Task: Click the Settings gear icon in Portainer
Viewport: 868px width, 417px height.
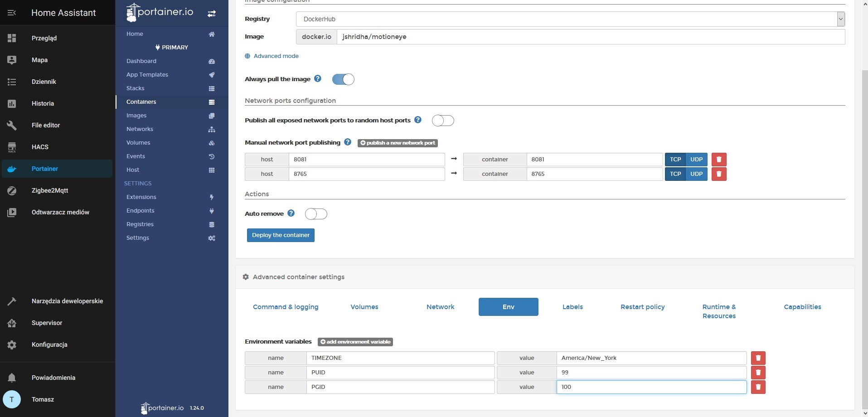Action: (211, 238)
